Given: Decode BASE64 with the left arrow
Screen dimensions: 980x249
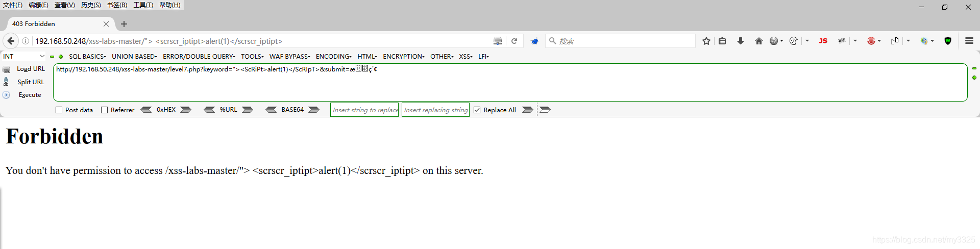Looking at the screenshot, I should tap(271, 110).
